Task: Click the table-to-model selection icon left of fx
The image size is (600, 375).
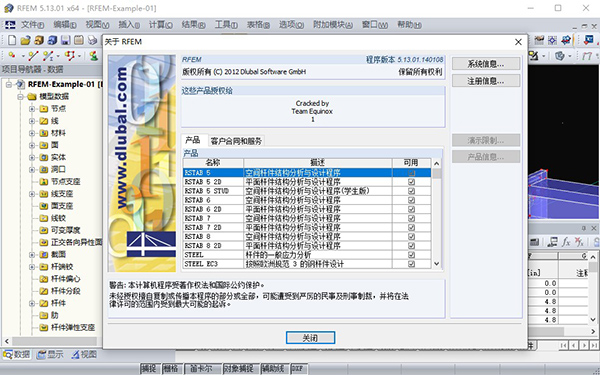Action: (x=552, y=241)
